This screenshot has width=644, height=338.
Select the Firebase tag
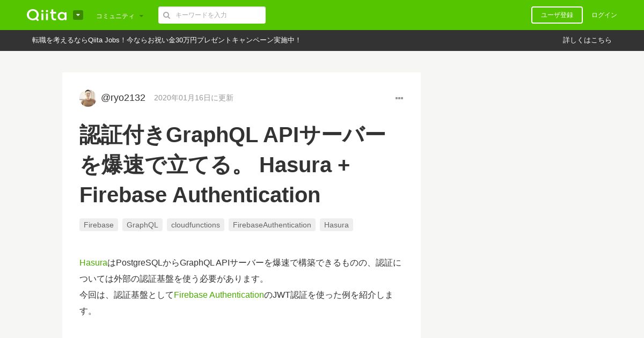point(99,225)
